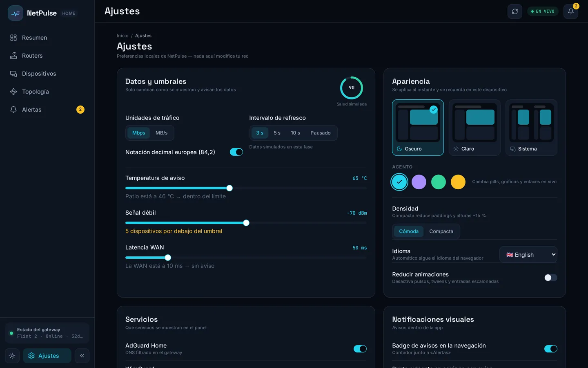The width and height of the screenshot is (588, 368).
Task: Choose the Claro theme card
Action: point(474,128)
